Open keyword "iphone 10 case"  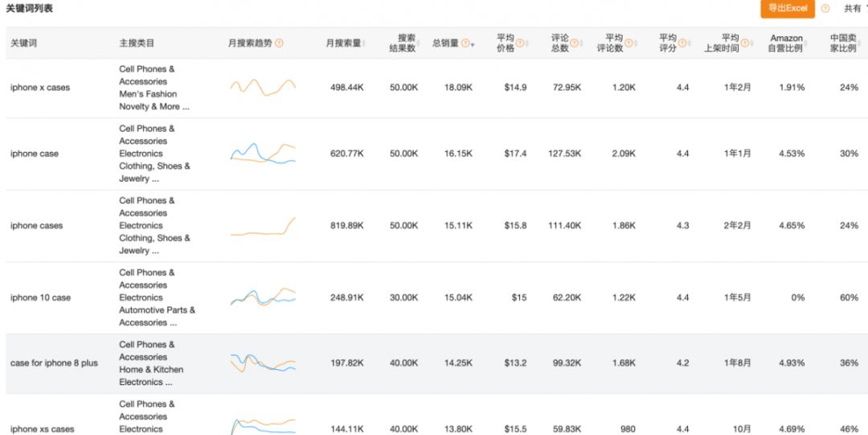click(x=40, y=298)
